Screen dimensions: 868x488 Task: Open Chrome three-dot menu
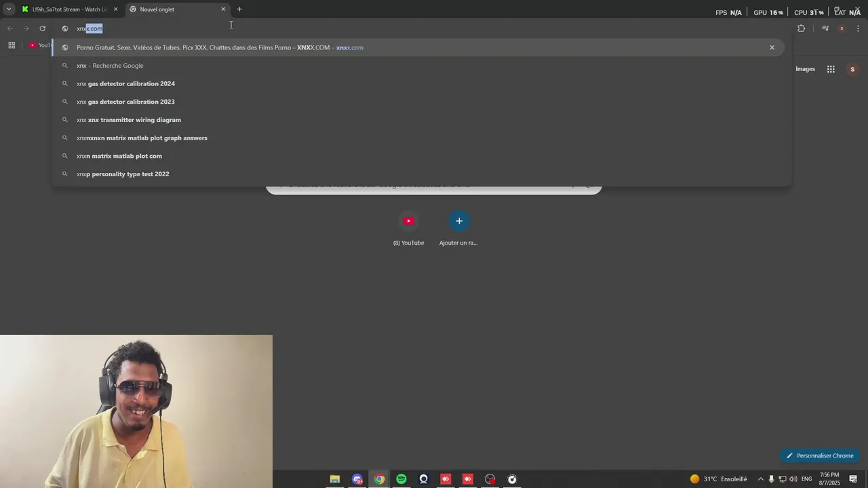pos(859,28)
